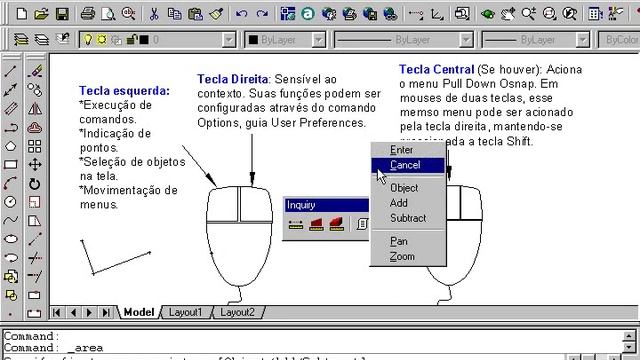This screenshot has height=360, width=640.
Task: Toggle layer 0 on/off lightbulb
Action: click(87, 40)
